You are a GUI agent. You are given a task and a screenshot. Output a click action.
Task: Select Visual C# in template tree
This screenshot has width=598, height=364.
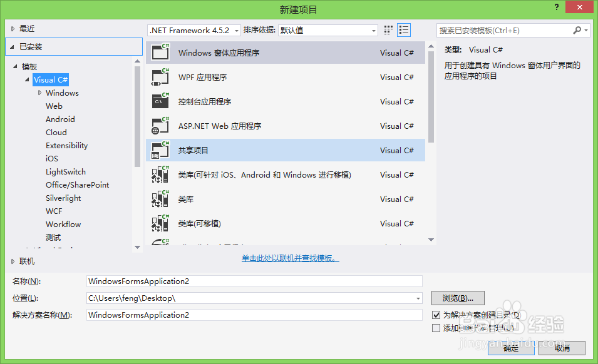click(51, 79)
